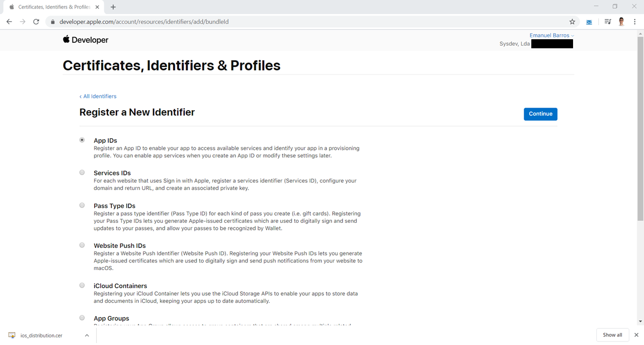The image size is (644, 345).
Task: Go back to All Identifiers
Action: click(98, 96)
